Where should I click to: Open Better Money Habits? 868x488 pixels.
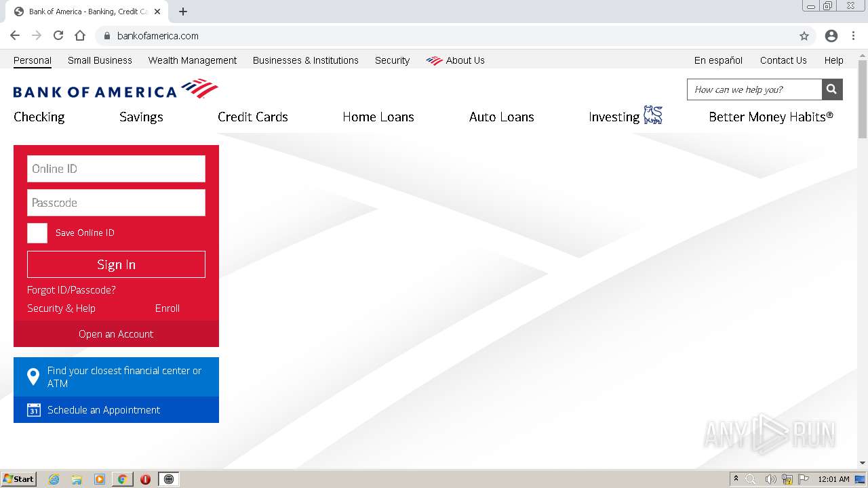[771, 117]
